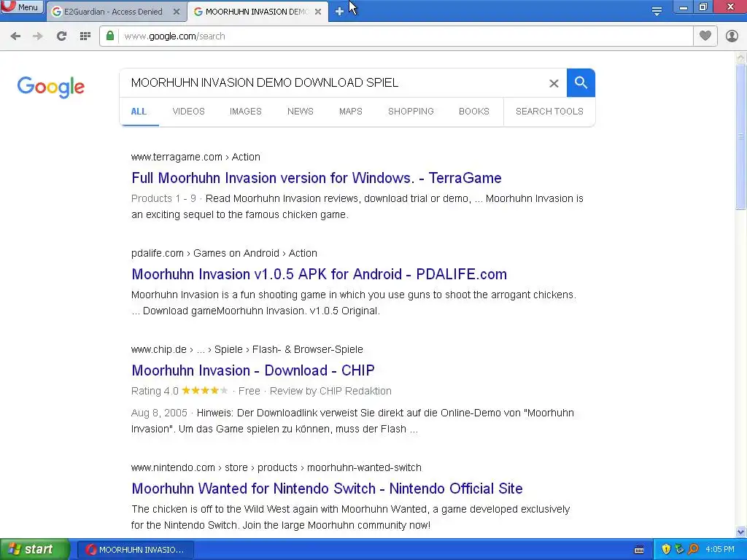This screenshot has width=747, height=560.
Task: Click the network tray icon
Action: (679, 550)
